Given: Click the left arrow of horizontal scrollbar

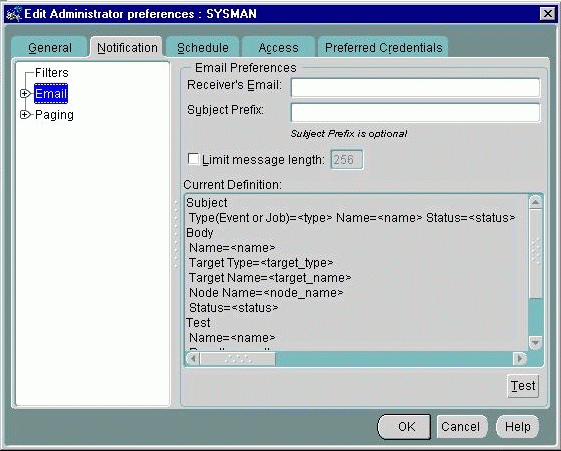Looking at the screenshot, I should tap(193, 358).
